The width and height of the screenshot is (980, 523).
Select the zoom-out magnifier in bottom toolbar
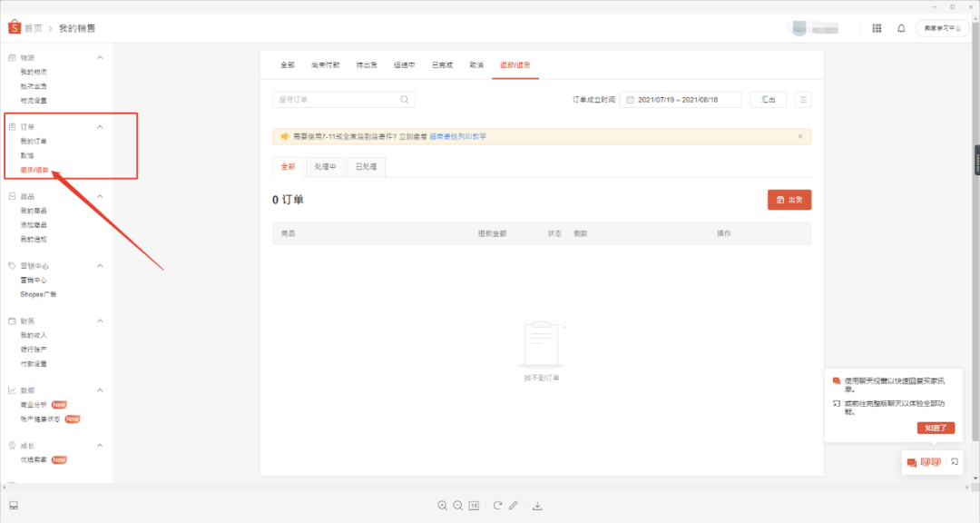[x=457, y=506]
